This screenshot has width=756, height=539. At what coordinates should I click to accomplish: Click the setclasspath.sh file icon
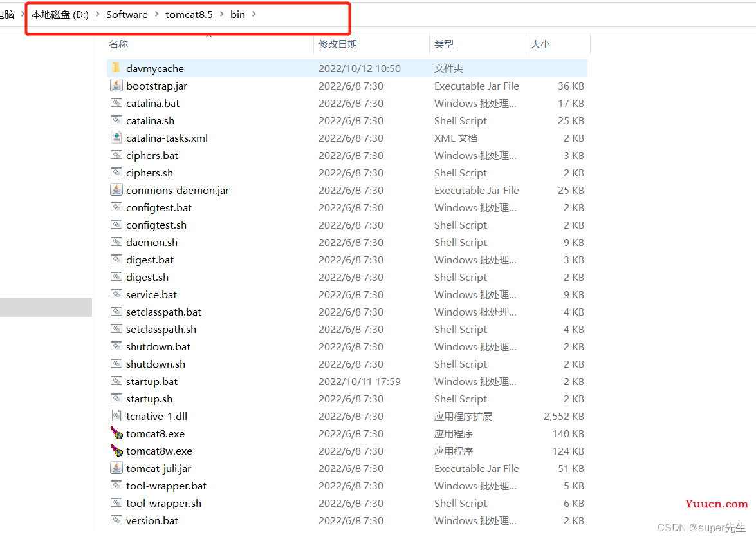(116, 328)
